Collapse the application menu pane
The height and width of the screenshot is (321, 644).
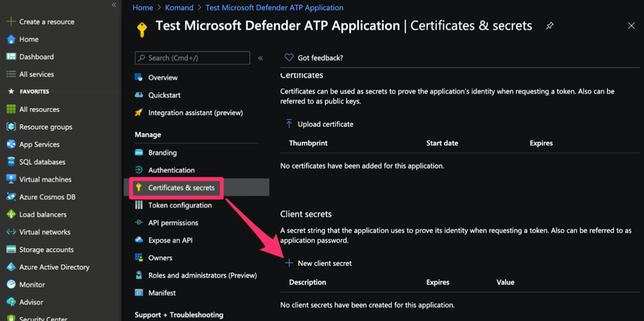261,59
